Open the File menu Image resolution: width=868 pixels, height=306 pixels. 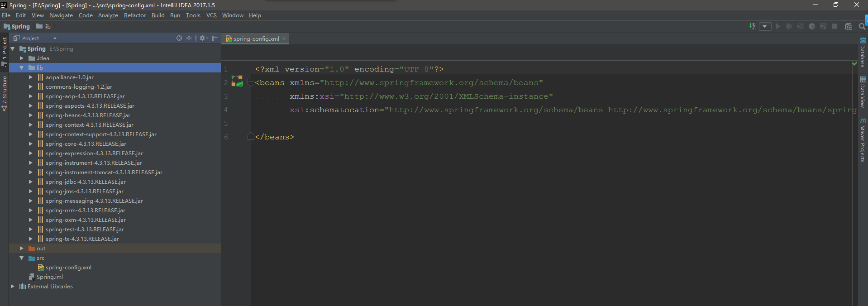pos(6,15)
